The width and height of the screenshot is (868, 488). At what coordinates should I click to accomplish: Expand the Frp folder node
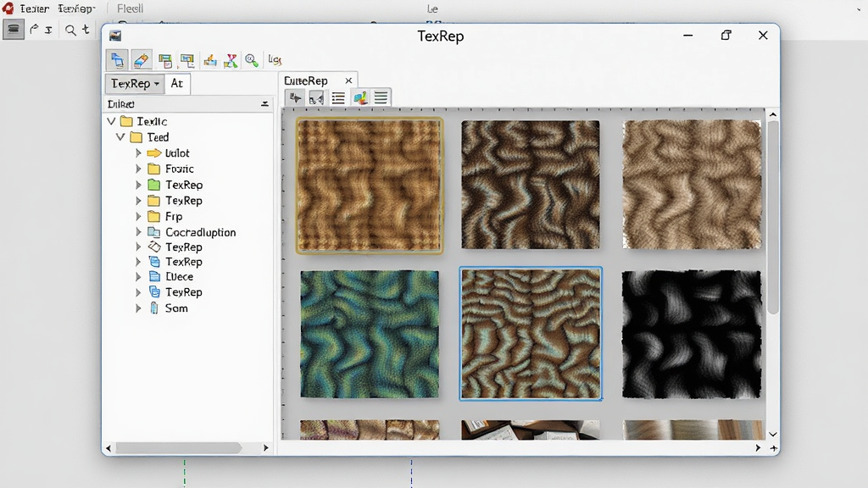[138, 216]
